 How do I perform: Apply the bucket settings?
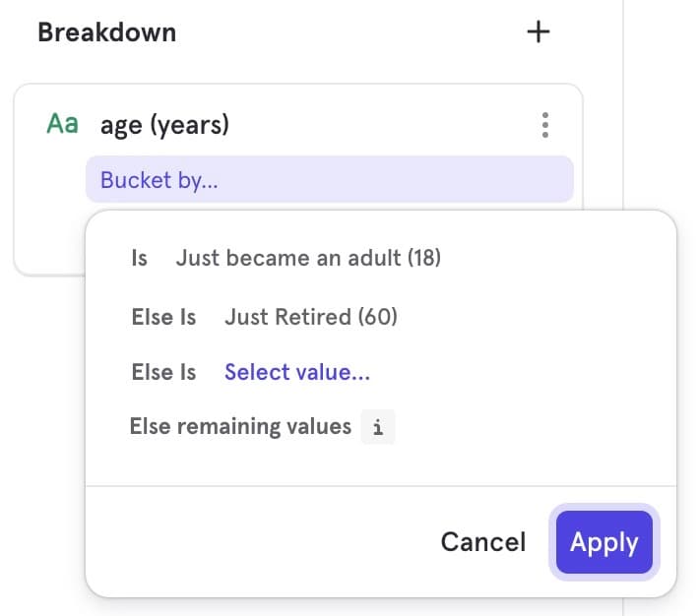[x=604, y=542]
